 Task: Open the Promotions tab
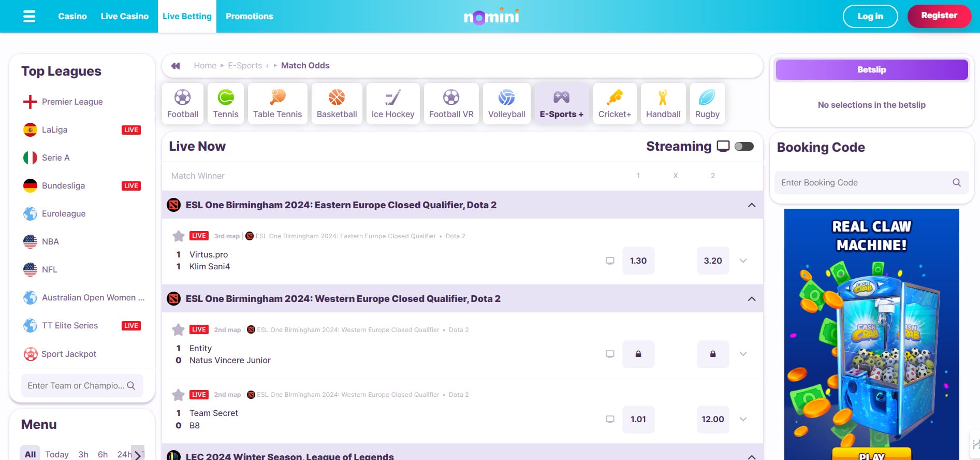point(250,17)
